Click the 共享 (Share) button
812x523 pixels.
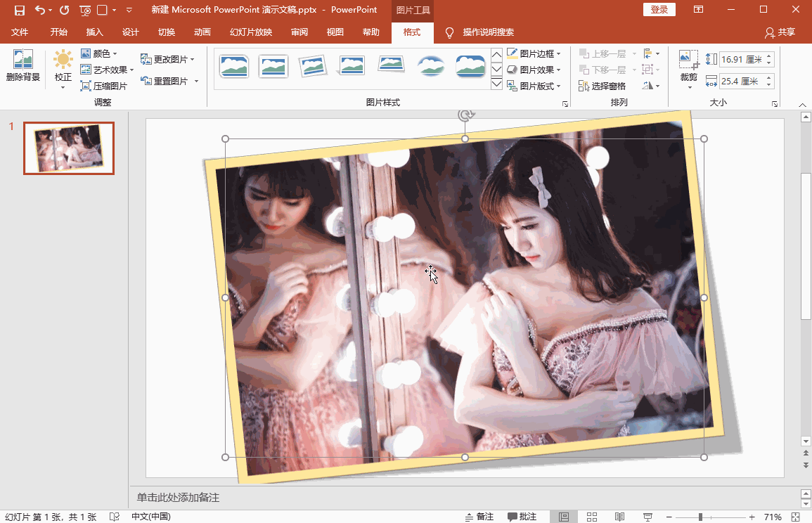point(780,32)
